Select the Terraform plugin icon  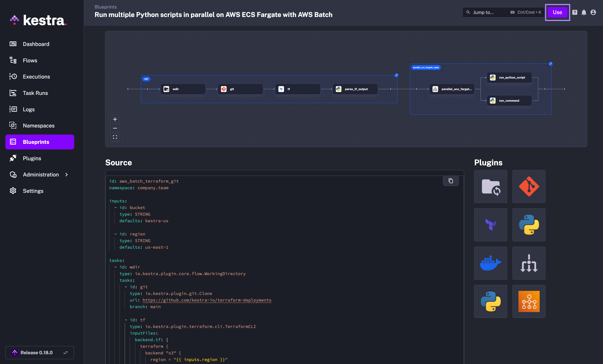click(491, 224)
